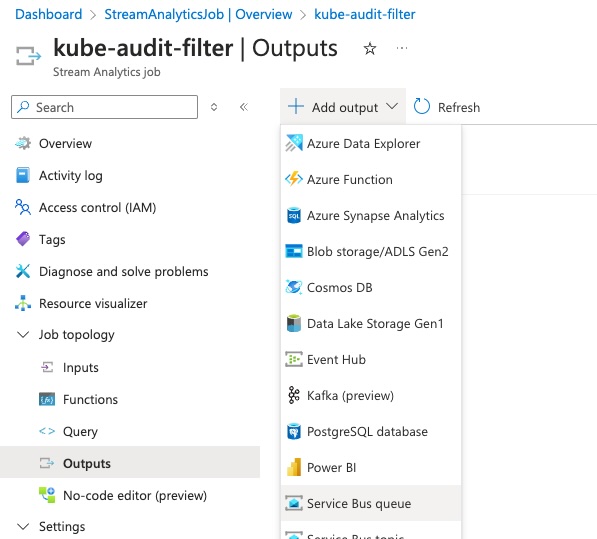This screenshot has width=597, height=539.
Task: Click the Data Lake Storage Gen1 icon
Action: pos(294,324)
